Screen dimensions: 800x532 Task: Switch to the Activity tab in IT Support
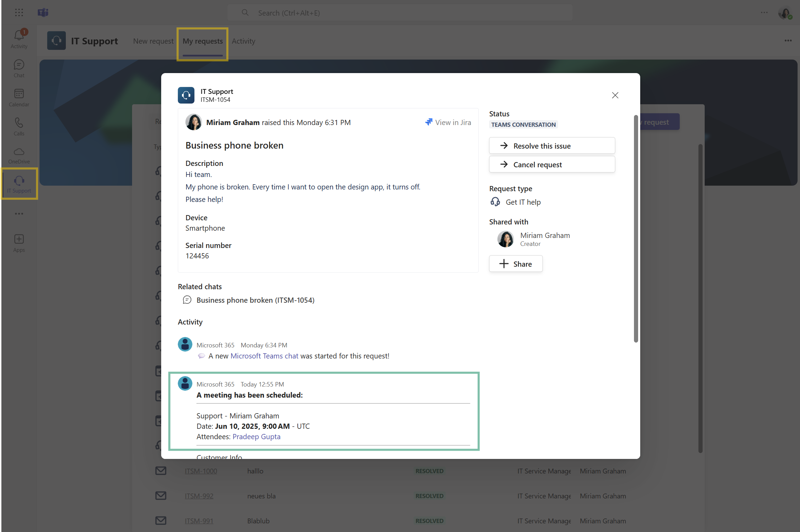[243, 41]
